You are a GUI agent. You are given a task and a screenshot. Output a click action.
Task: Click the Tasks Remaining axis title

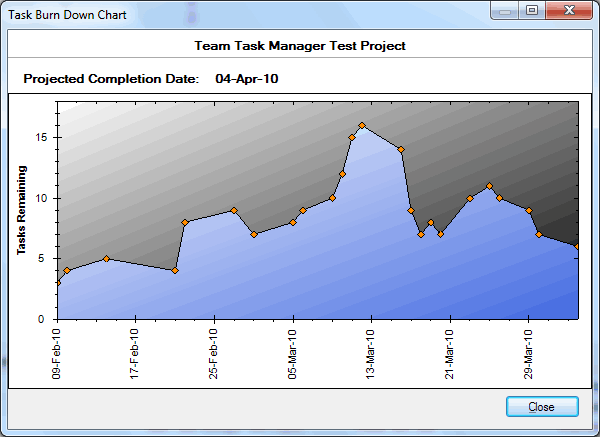point(20,209)
